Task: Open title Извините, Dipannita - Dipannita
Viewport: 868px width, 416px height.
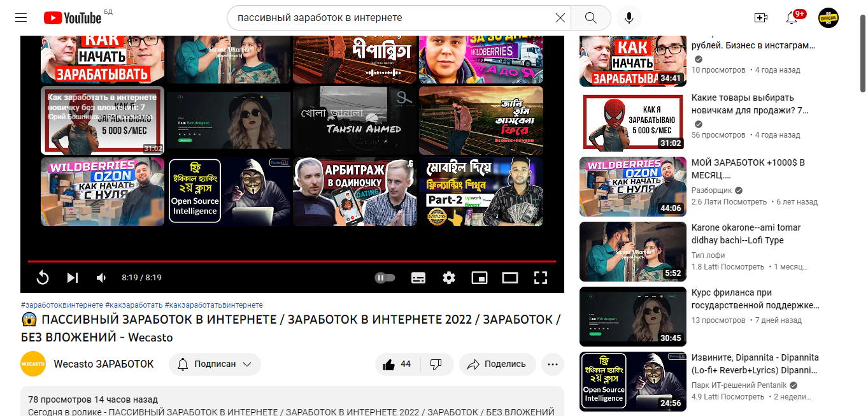Action: [755, 364]
